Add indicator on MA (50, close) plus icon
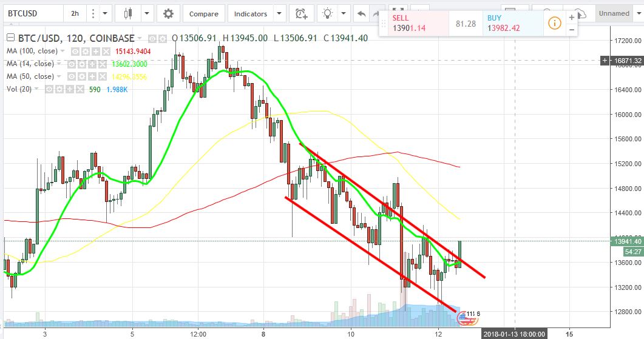 (92, 77)
